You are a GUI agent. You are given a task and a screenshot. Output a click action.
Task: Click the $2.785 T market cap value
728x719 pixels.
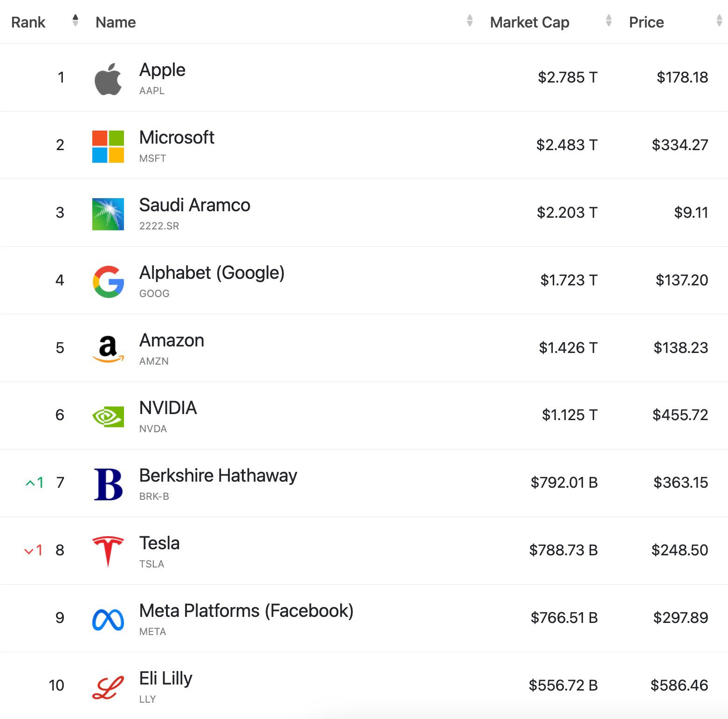click(568, 77)
